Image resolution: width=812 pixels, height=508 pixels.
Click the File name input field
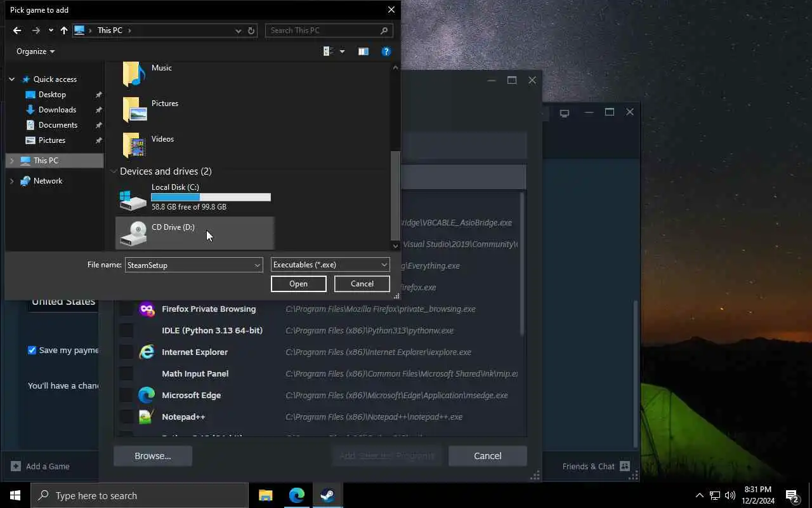click(188, 265)
